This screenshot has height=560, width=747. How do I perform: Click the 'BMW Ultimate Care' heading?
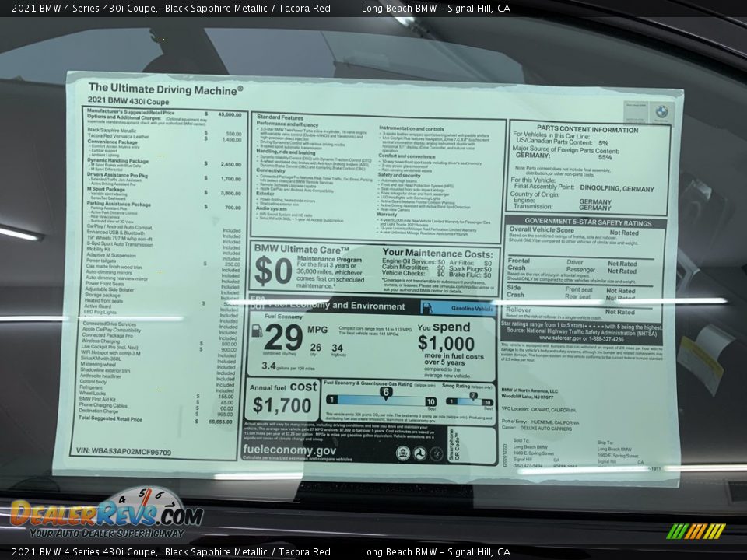301,249
